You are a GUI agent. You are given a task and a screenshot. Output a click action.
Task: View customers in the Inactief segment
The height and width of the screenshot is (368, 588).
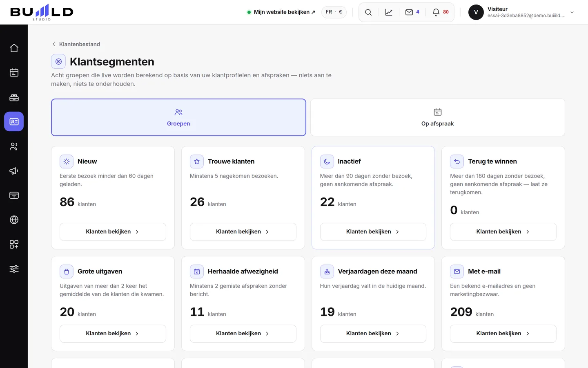tap(373, 232)
